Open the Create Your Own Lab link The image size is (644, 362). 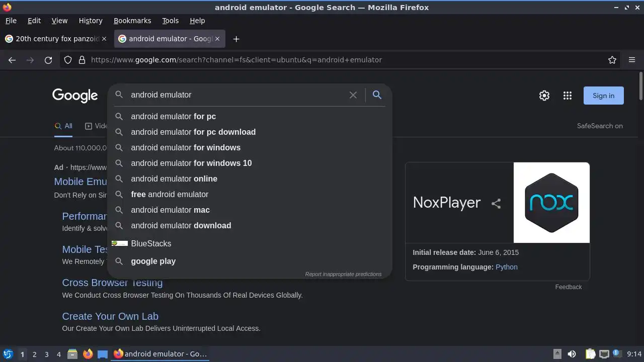[x=110, y=316]
